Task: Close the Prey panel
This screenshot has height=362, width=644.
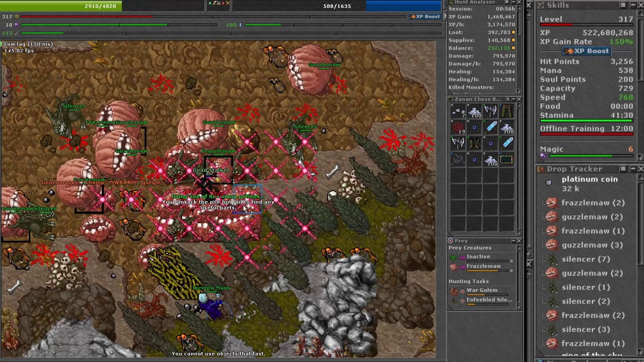Action: pyautogui.click(x=519, y=241)
